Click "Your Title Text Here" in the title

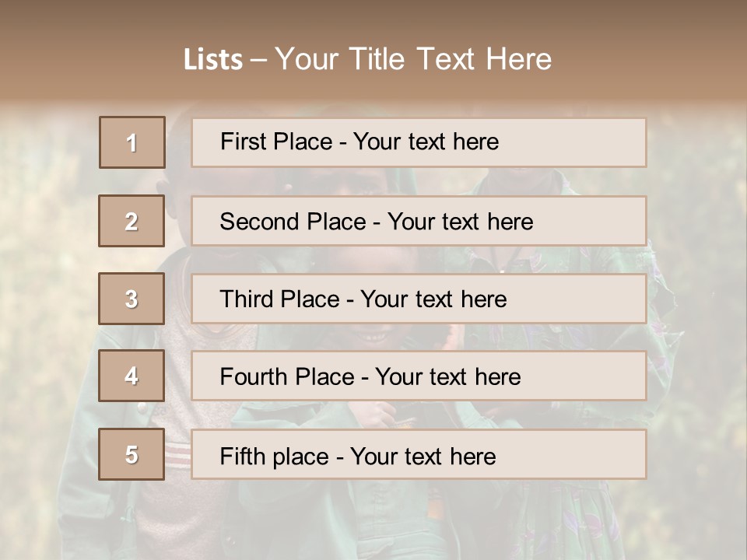point(413,60)
